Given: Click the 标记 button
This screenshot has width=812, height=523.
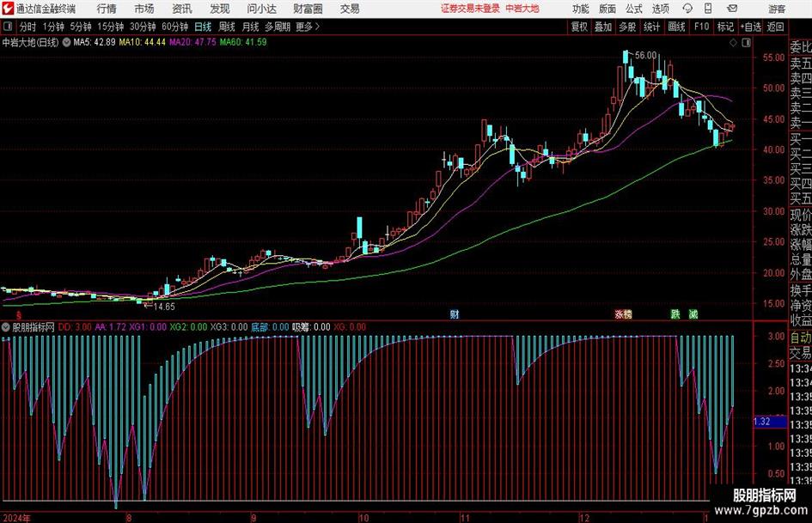Looking at the screenshot, I should [x=725, y=27].
